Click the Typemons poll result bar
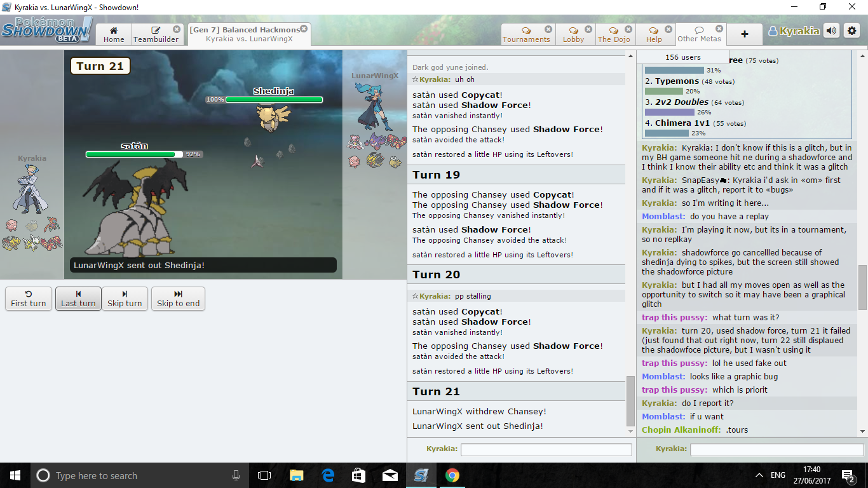This screenshot has height=488, width=868. (x=663, y=91)
